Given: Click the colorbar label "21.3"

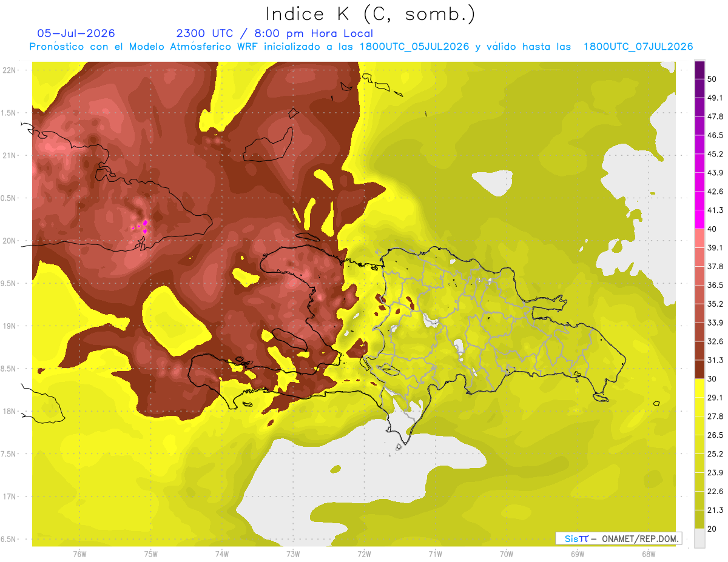Looking at the screenshot, I should tap(715, 510).
